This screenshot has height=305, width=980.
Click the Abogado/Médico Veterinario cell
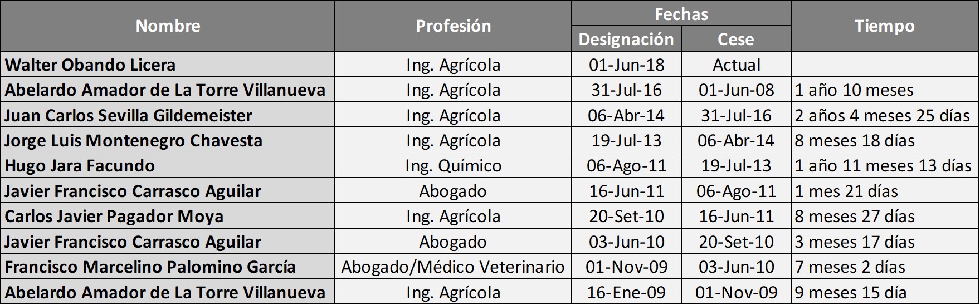click(x=453, y=267)
